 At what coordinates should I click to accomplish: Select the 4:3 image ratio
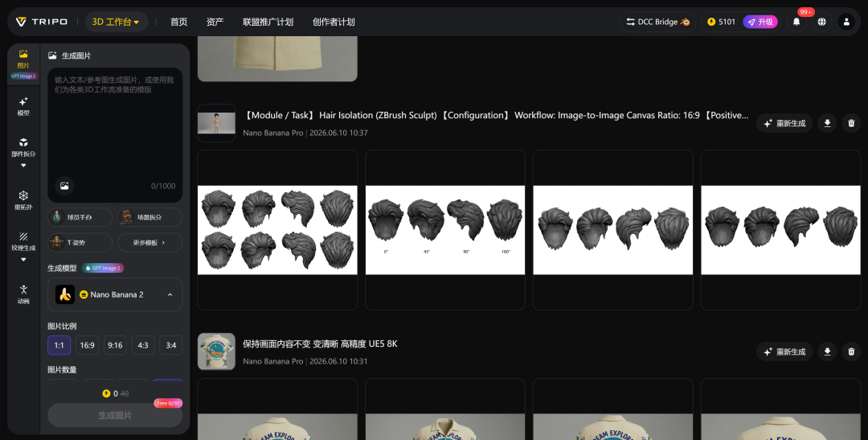[143, 345]
